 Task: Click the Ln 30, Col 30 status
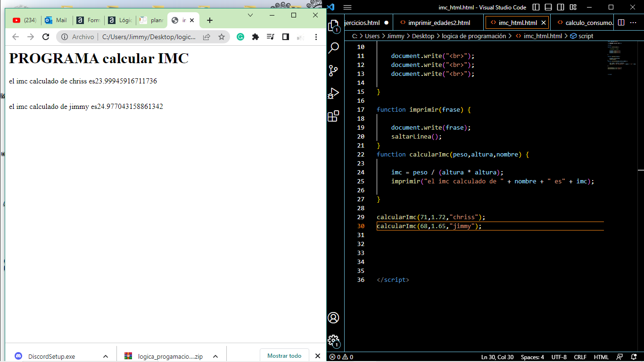tap(497, 357)
